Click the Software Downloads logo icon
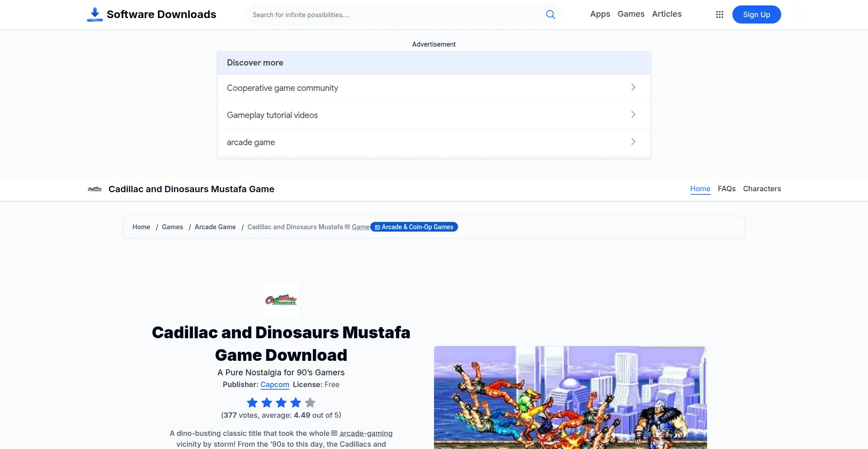The height and width of the screenshot is (449, 868). (x=94, y=14)
